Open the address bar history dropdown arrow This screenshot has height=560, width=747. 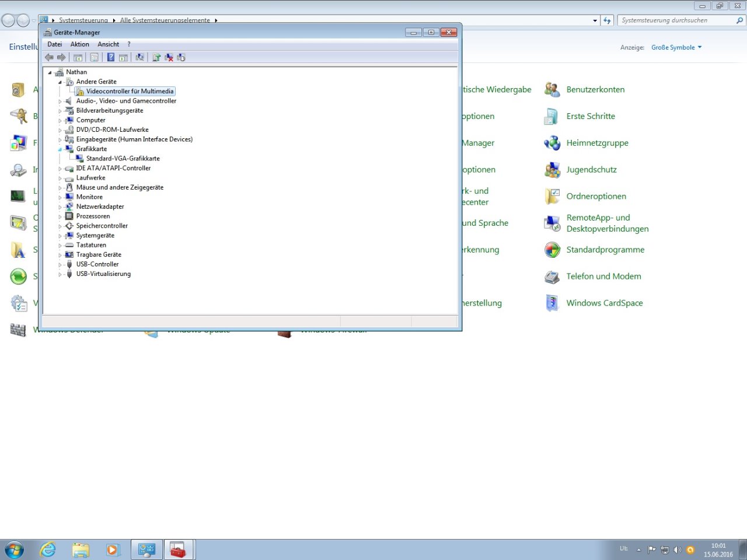click(595, 20)
